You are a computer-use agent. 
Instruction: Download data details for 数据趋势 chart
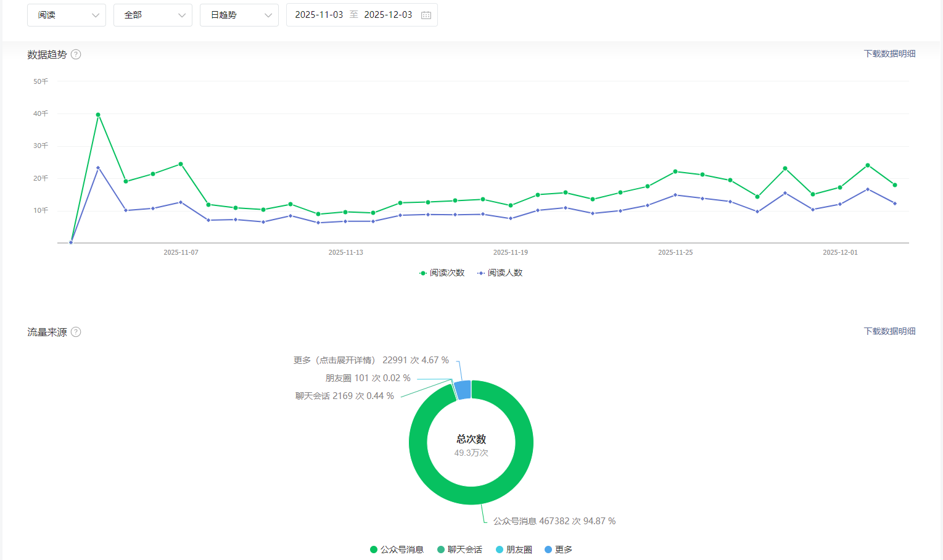(x=889, y=54)
